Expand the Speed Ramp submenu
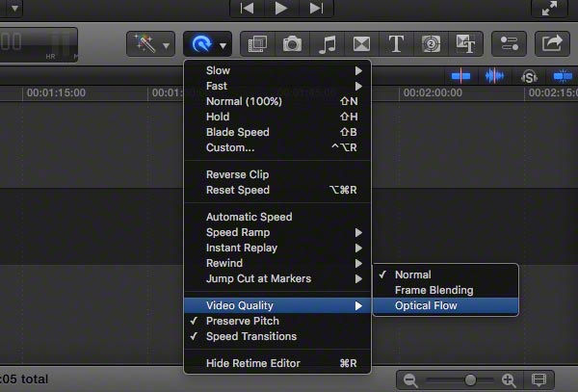This screenshot has width=578, height=392. click(x=277, y=232)
